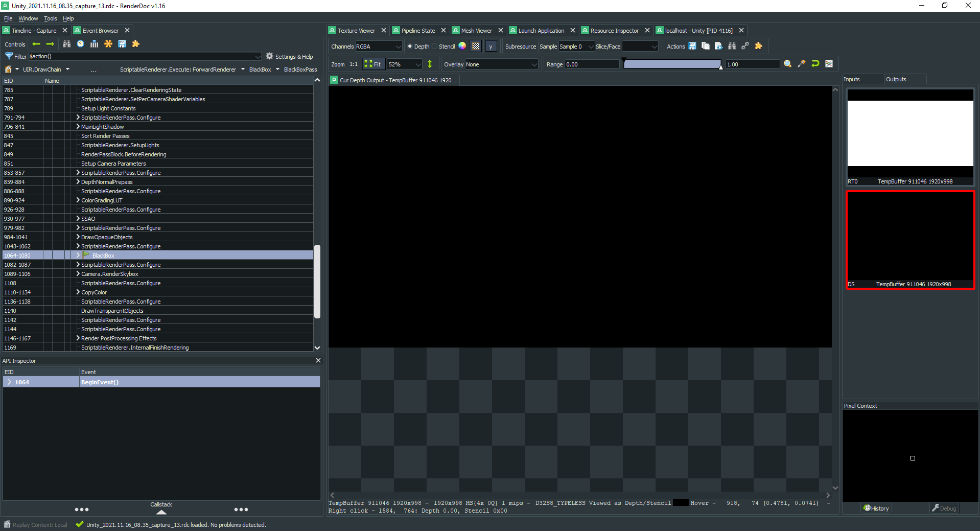
Task: Toggle the Fit zoom button
Action: click(x=373, y=64)
